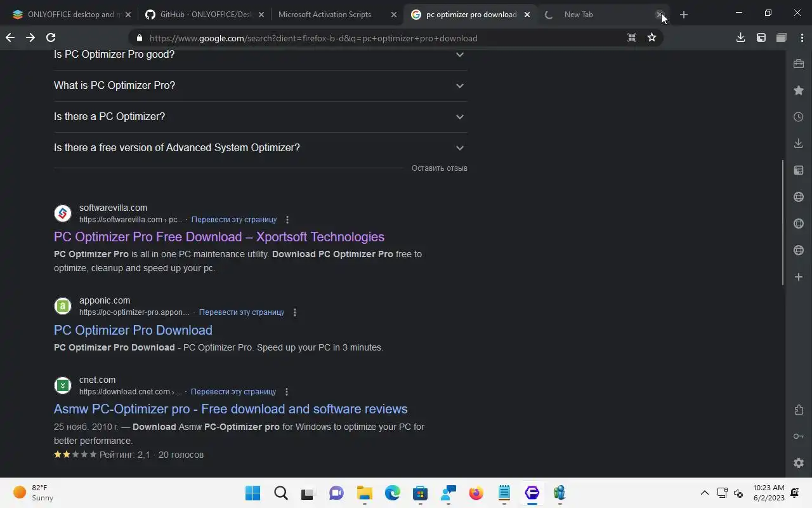Open File Explorer from taskbar
This screenshot has width=812, height=508.
pyautogui.click(x=364, y=493)
